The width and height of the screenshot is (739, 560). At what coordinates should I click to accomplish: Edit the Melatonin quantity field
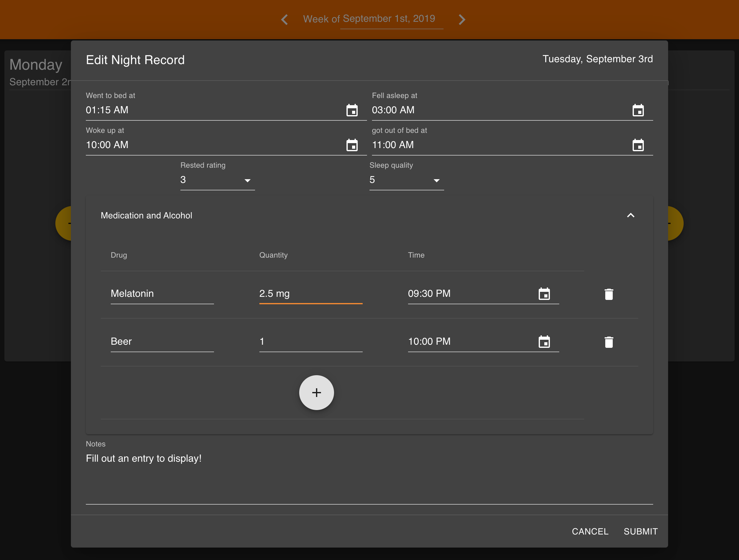tap(311, 294)
